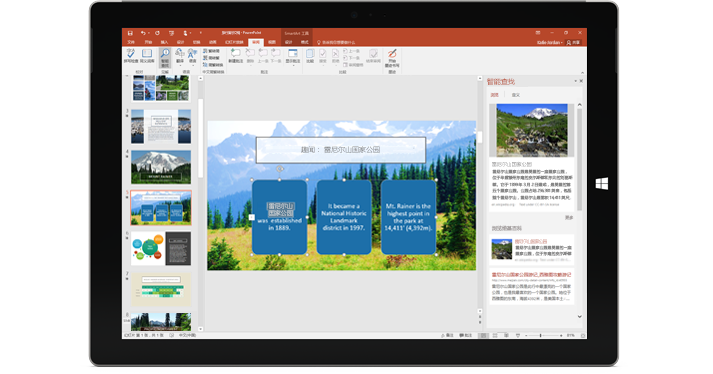Viewport: 713px width, 374px height.
Task: Delete comment button in ribbon
Action: point(250,56)
